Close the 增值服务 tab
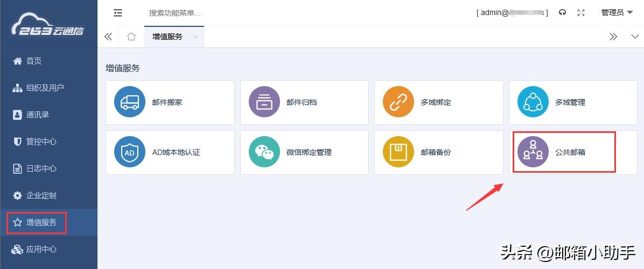The width and height of the screenshot is (644, 269). [195, 37]
